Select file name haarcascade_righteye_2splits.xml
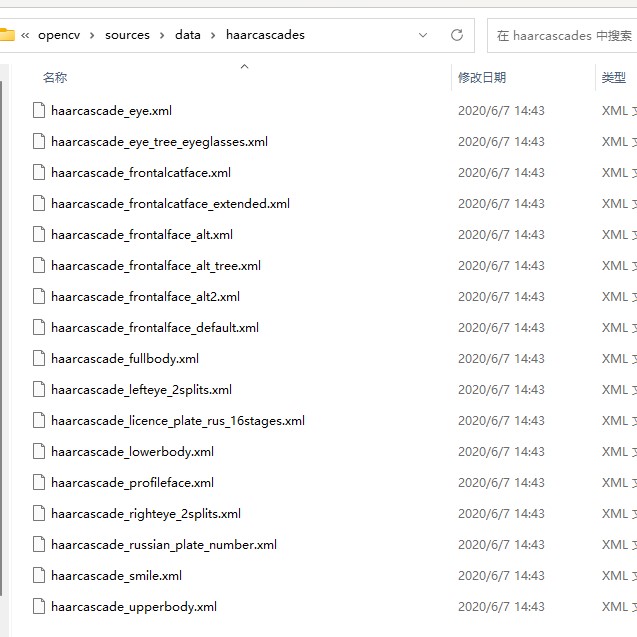637x637 pixels. pos(146,514)
